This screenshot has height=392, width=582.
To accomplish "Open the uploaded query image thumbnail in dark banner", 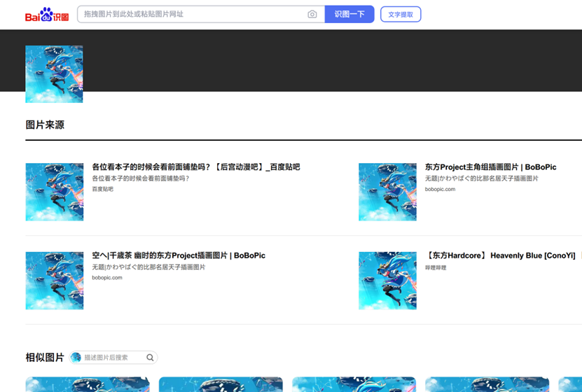I will tap(54, 74).
